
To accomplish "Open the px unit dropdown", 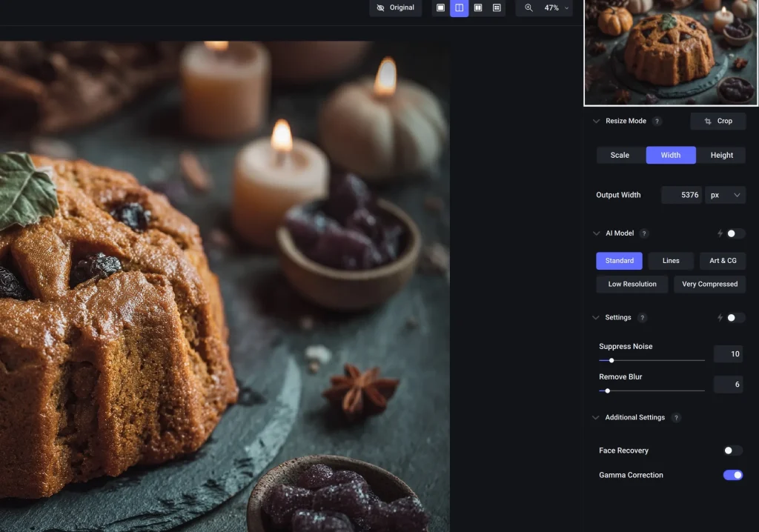I will pos(725,194).
